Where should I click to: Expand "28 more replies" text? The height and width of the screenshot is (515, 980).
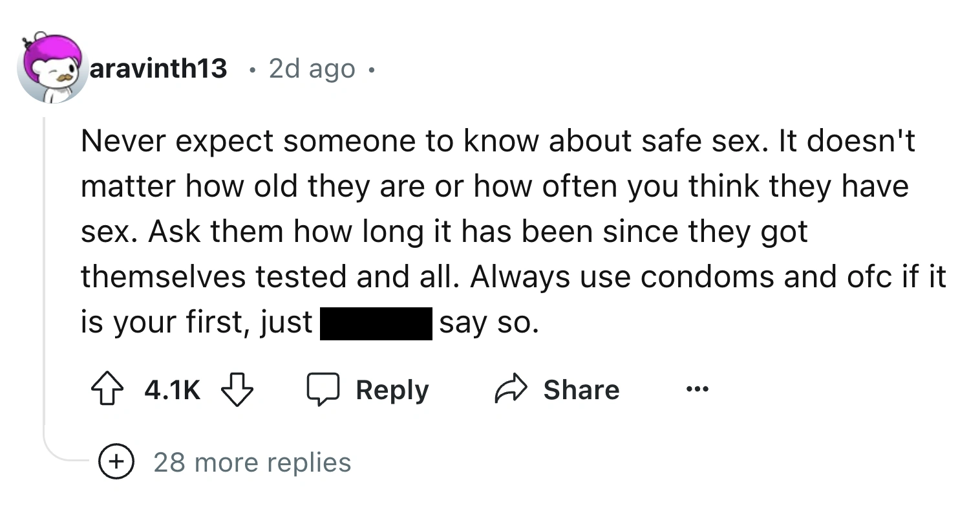click(x=252, y=462)
